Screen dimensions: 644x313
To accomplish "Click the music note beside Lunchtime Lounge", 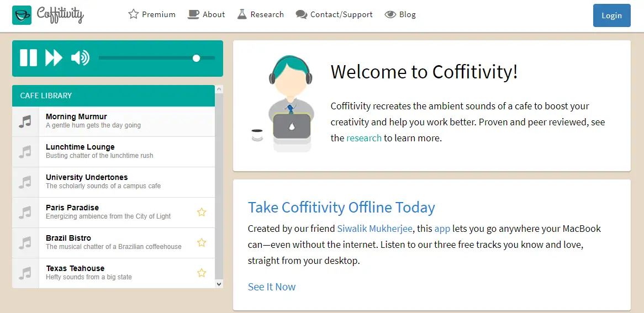I will click(x=25, y=152).
